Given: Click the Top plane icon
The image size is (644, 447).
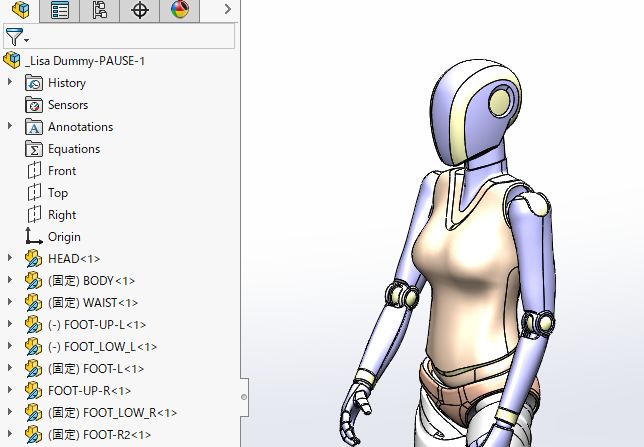Looking at the screenshot, I should [x=34, y=192].
